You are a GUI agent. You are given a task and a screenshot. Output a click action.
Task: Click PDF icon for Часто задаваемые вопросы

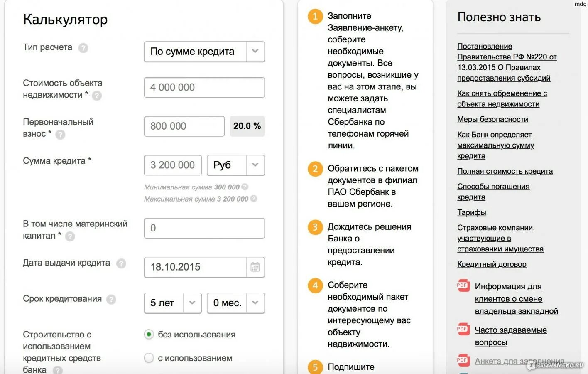click(x=463, y=330)
